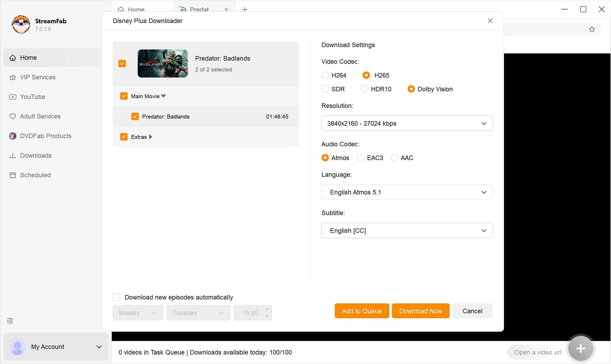Uncheck the Extras checkbox

coord(123,136)
